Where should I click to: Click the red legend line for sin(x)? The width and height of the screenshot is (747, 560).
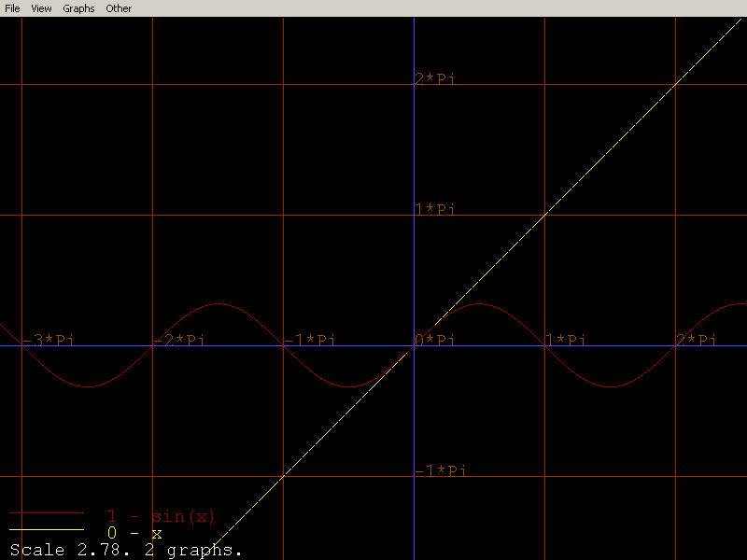pos(47,512)
